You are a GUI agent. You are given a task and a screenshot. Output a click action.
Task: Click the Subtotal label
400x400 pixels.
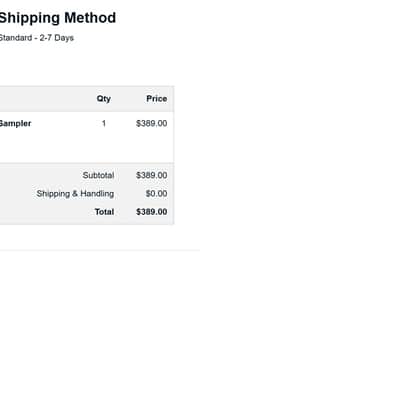tap(98, 175)
